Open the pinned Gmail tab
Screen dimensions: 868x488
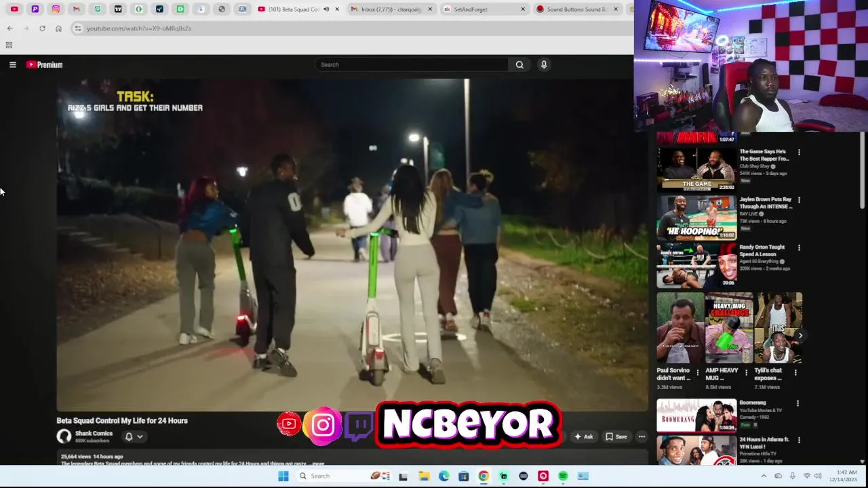(x=77, y=9)
